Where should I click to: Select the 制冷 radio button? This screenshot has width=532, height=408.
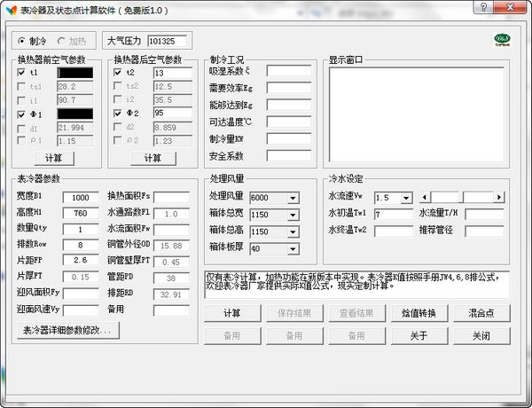click(x=22, y=41)
